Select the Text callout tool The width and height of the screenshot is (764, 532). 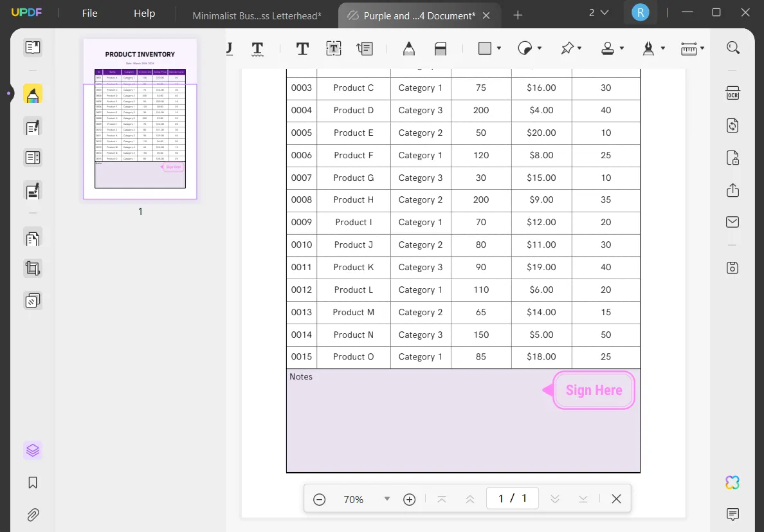pos(365,48)
